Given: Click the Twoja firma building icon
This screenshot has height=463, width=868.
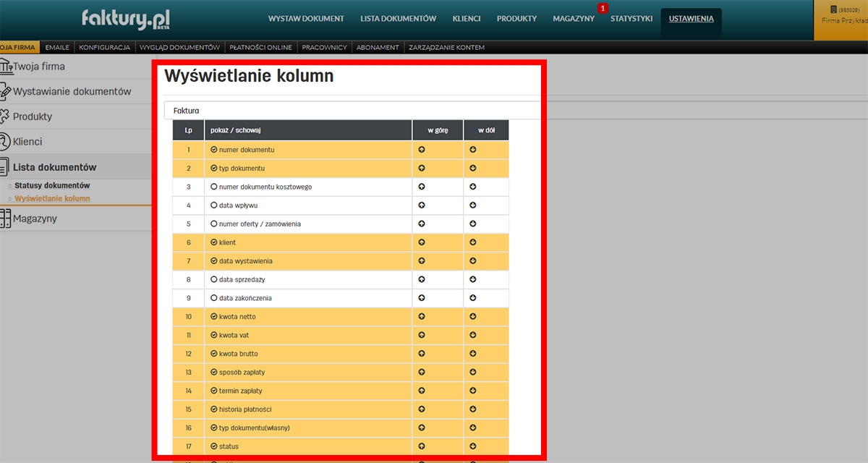Looking at the screenshot, I should [7, 65].
